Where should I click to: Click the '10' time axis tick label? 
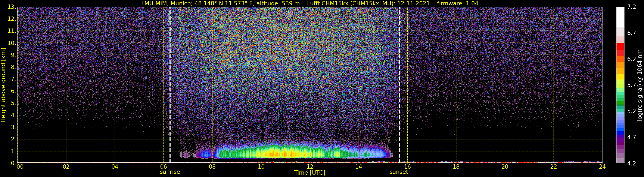pos(261,167)
